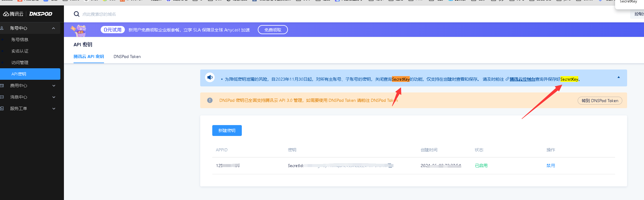Collapse the blue notice with the triangle
The height and width of the screenshot is (200, 644).
click(x=619, y=77)
